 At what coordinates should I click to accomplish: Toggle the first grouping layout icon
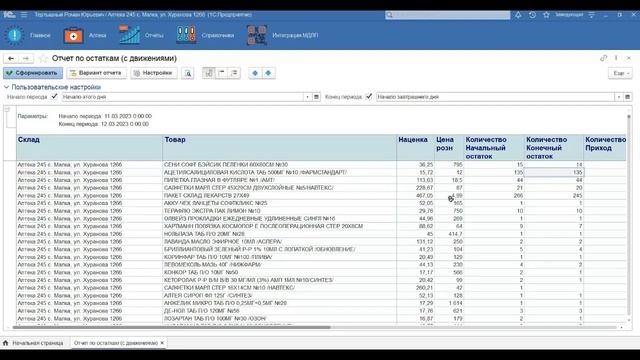pos(209,73)
